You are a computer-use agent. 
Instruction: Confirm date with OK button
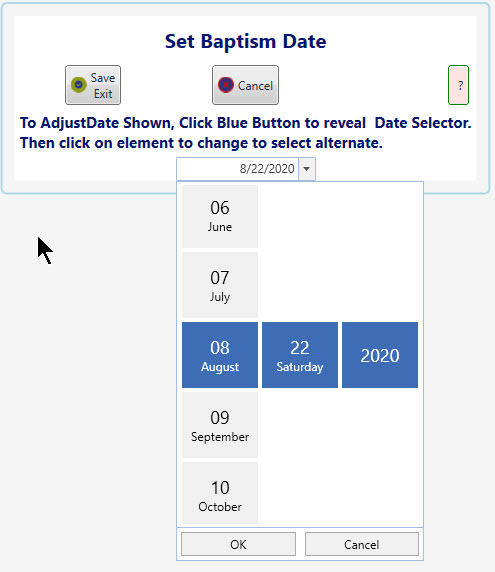tap(238, 544)
